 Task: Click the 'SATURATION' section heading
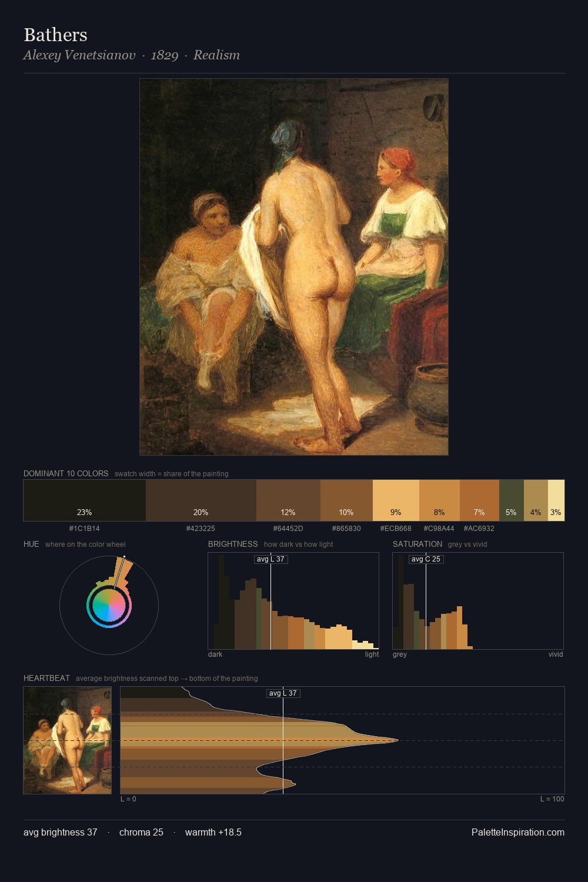click(417, 544)
